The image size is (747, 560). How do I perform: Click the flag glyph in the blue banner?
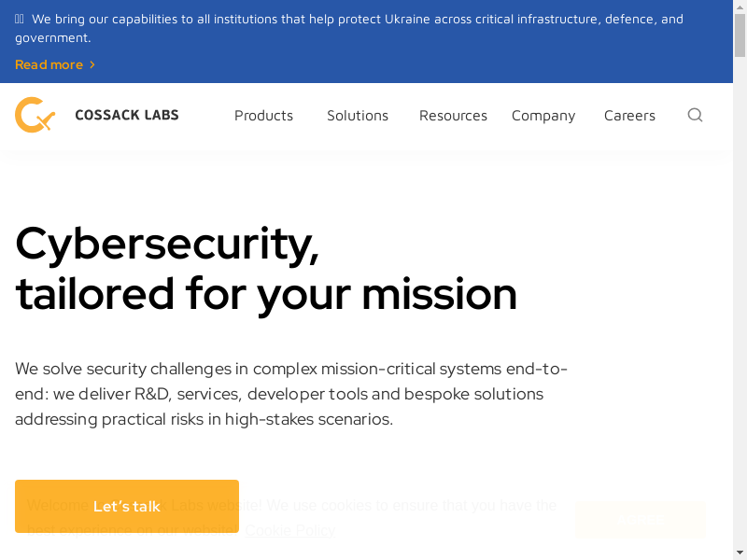click(x=20, y=19)
